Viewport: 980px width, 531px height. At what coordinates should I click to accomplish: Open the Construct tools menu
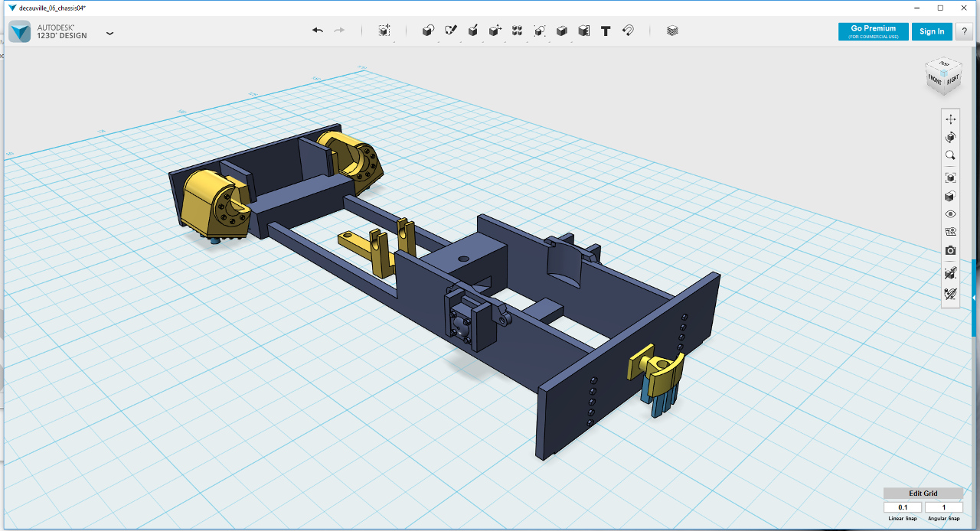click(473, 31)
